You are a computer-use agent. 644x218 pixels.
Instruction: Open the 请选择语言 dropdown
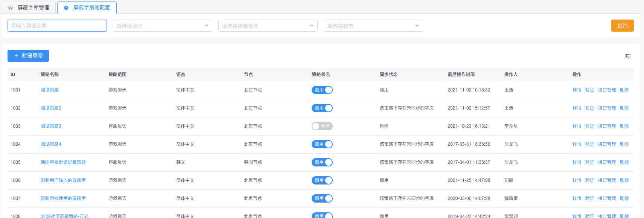(x=162, y=26)
